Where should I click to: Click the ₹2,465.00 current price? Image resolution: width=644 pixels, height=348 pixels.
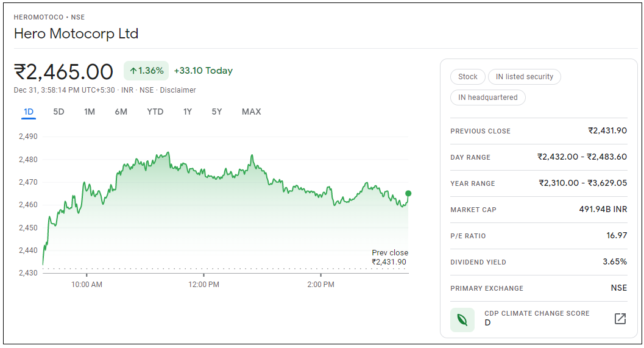[x=63, y=72]
